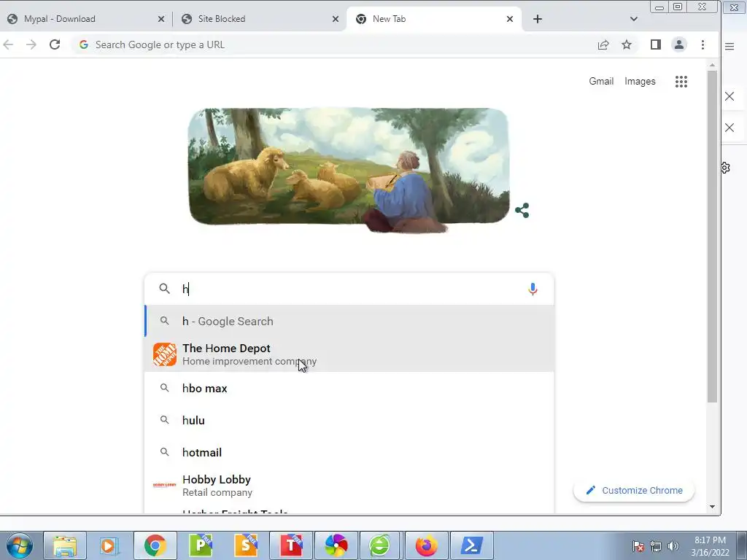The image size is (747, 560).
Task: Click the share page icon in address bar
Action: click(x=603, y=44)
